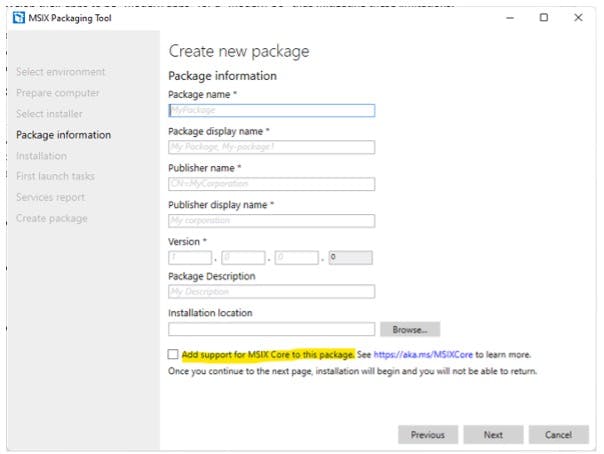Focus the Publisher name field
Image resolution: width=604 pixels, height=454 pixels.
click(272, 184)
